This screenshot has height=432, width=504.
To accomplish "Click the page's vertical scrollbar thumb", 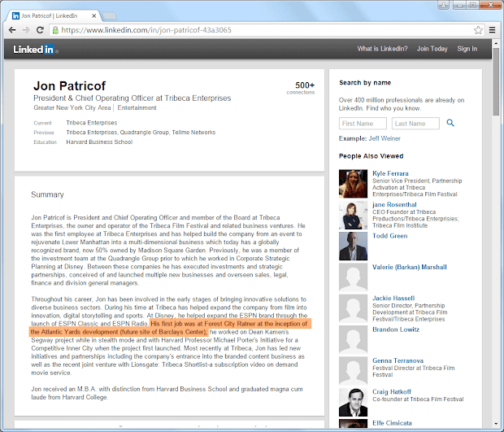I will [x=496, y=81].
